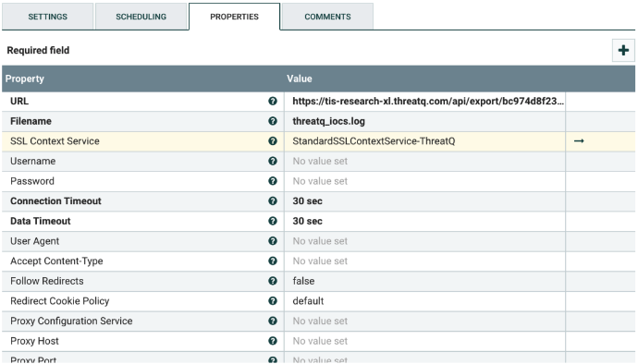Show help for Redirect Cookie Policy
This screenshot has height=364, width=638.
pos(273,301)
